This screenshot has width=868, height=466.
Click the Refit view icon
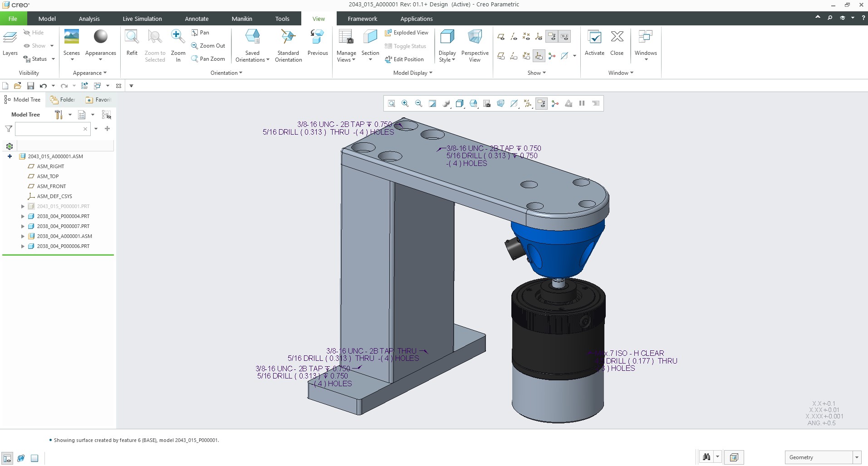132,37
